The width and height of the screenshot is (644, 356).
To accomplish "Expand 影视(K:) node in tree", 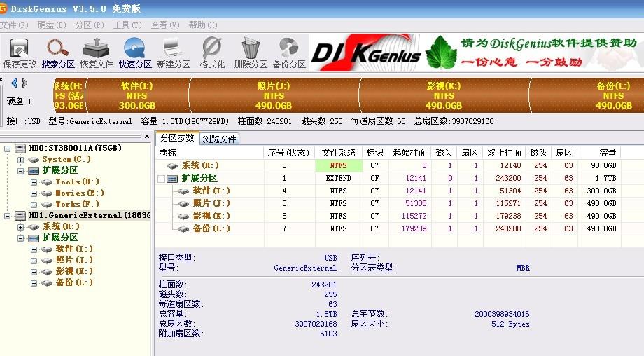I will click(34, 272).
